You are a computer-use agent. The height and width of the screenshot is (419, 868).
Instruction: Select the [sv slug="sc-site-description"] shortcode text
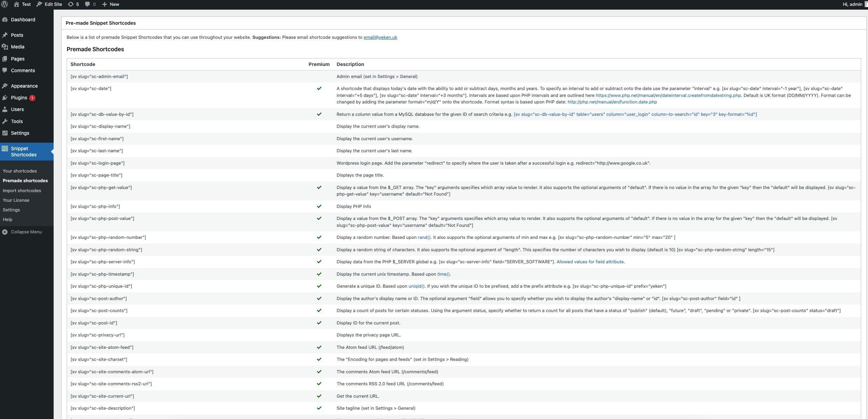[x=103, y=408]
